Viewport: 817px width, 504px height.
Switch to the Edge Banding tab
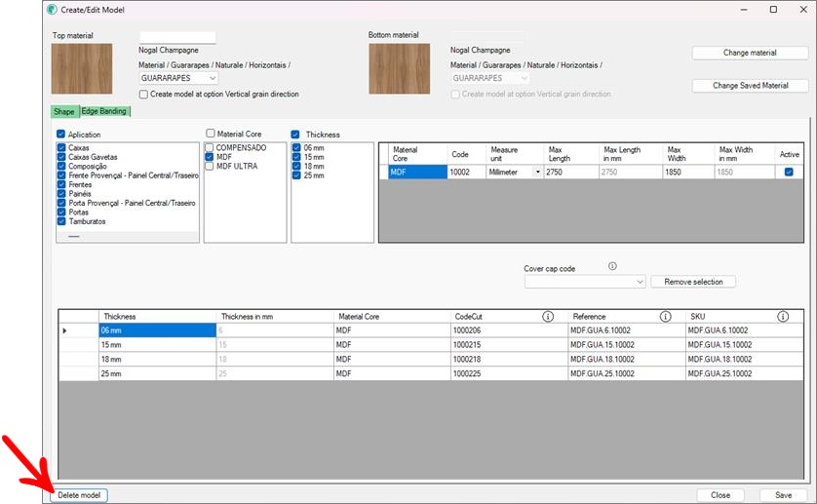pos(104,111)
